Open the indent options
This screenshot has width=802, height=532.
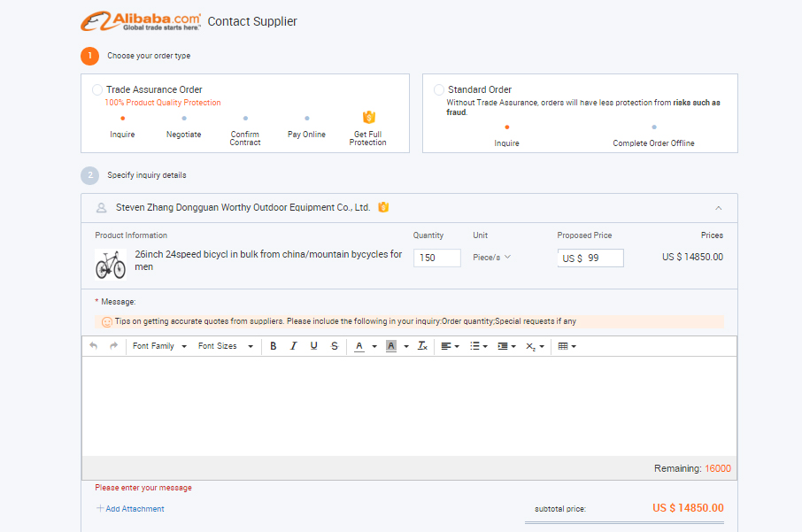click(507, 346)
